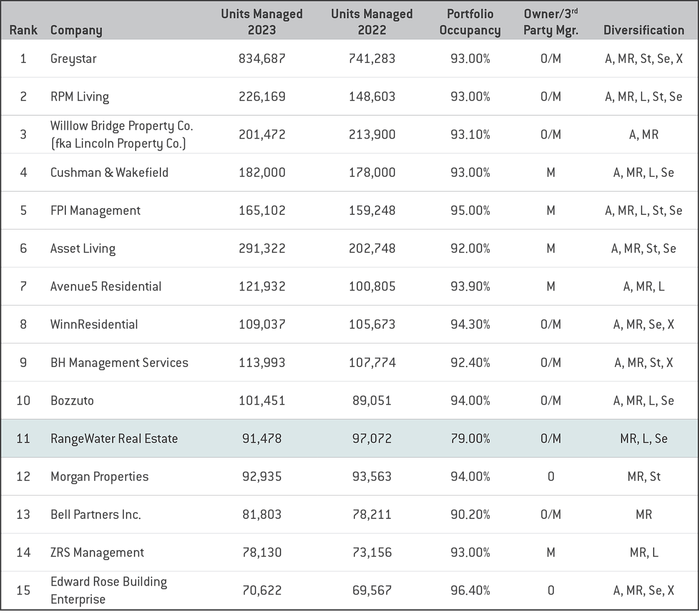The height and width of the screenshot is (616, 699).
Task: Select the Morgan Properties name
Action: click(99, 477)
